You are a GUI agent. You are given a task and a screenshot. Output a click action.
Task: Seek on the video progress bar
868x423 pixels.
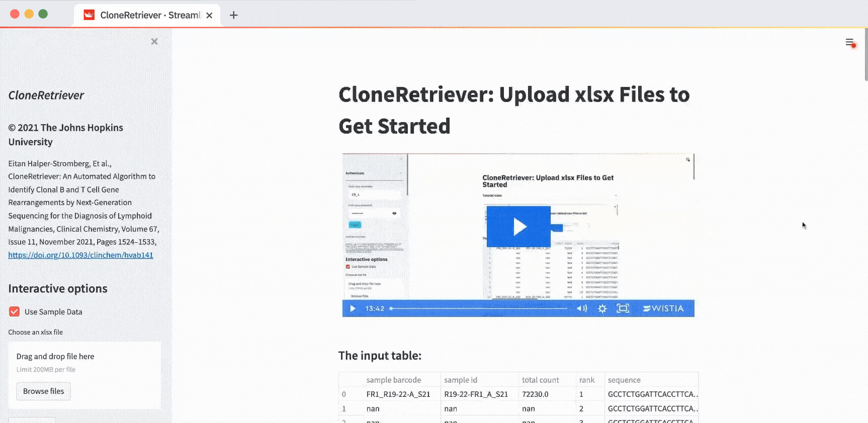click(478, 308)
